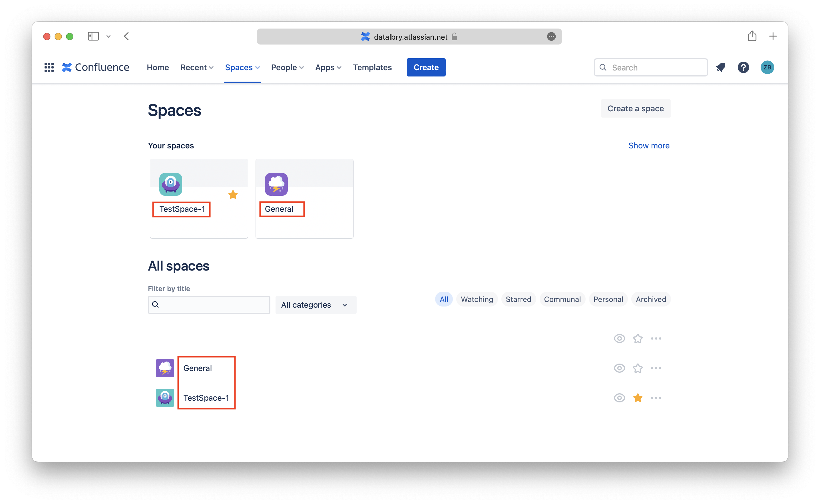Expand the All categories dropdown

[x=315, y=305]
